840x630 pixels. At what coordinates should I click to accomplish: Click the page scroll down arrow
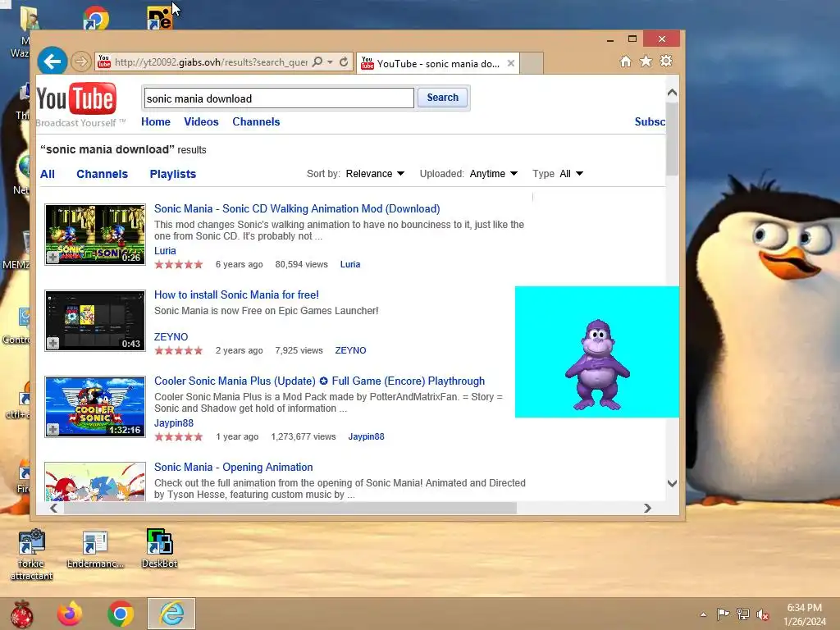[x=673, y=483]
